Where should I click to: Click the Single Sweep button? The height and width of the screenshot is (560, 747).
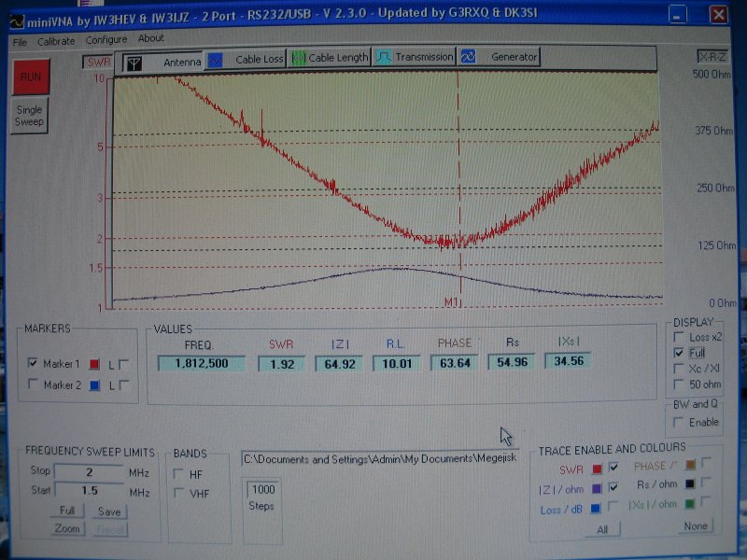pos(30,116)
